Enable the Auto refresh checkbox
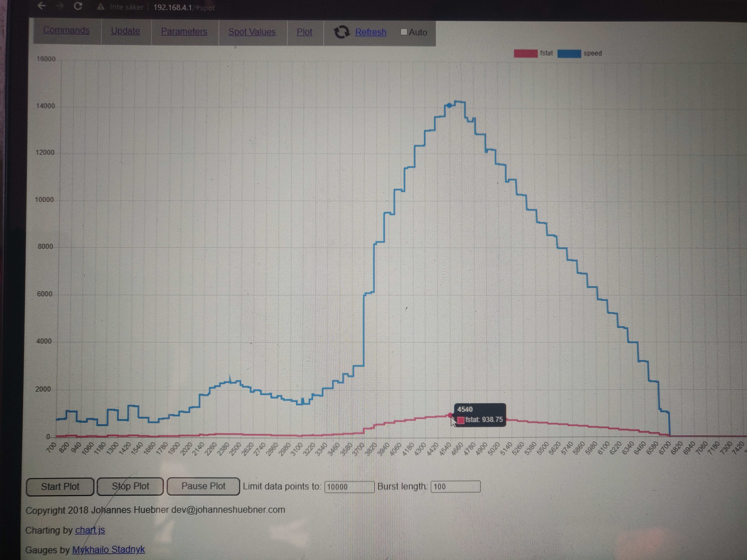The width and height of the screenshot is (747, 560). pyautogui.click(x=403, y=32)
